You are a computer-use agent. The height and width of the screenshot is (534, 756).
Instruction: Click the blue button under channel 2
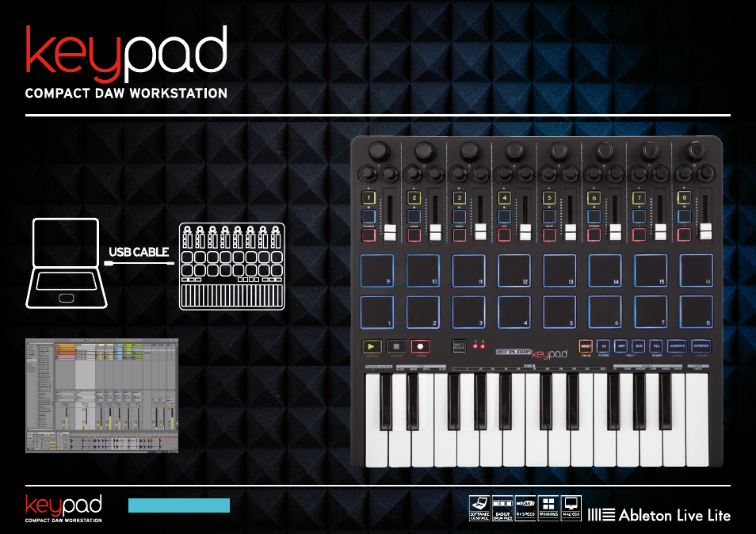pyautogui.click(x=414, y=216)
